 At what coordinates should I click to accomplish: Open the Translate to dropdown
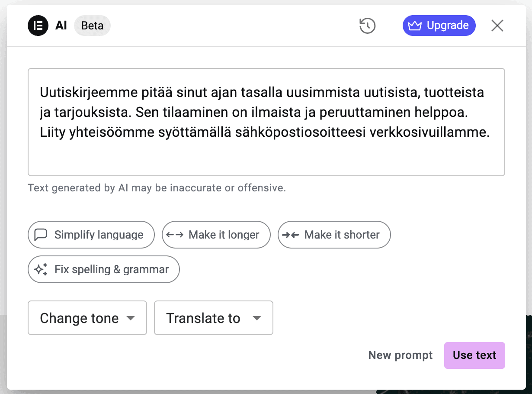(214, 318)
